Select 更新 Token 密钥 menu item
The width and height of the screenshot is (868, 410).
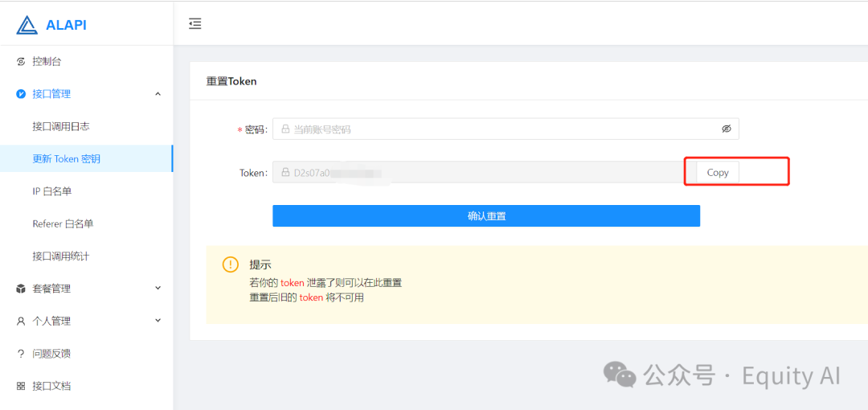click(86, 159)
